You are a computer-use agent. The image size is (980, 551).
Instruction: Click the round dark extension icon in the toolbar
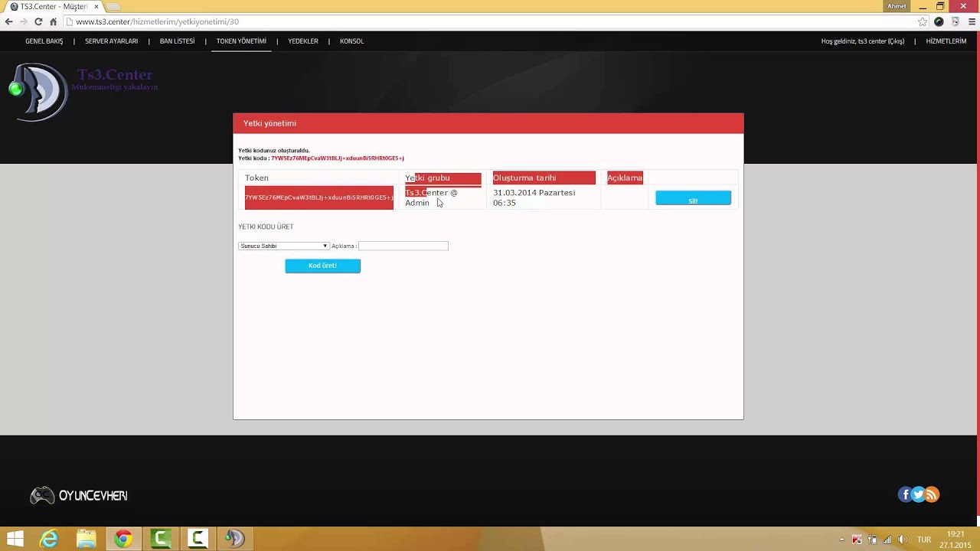click(x=939, y=21)
